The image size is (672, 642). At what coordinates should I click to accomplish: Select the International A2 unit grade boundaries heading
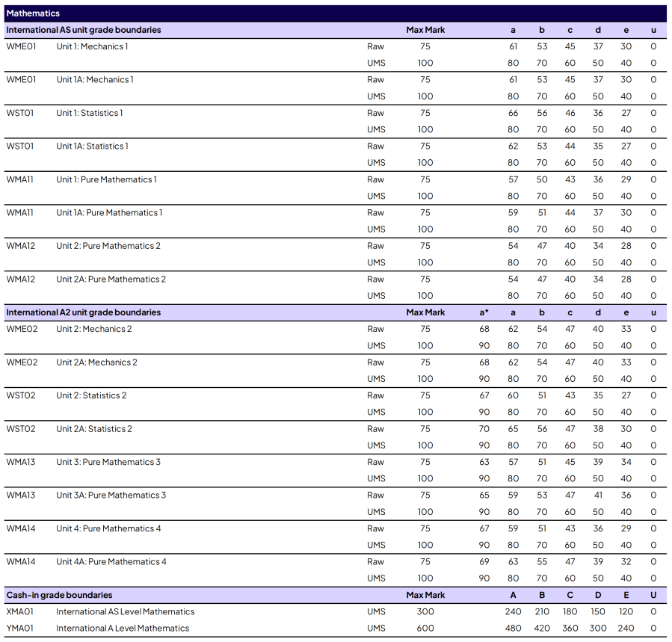pos(84,312)
